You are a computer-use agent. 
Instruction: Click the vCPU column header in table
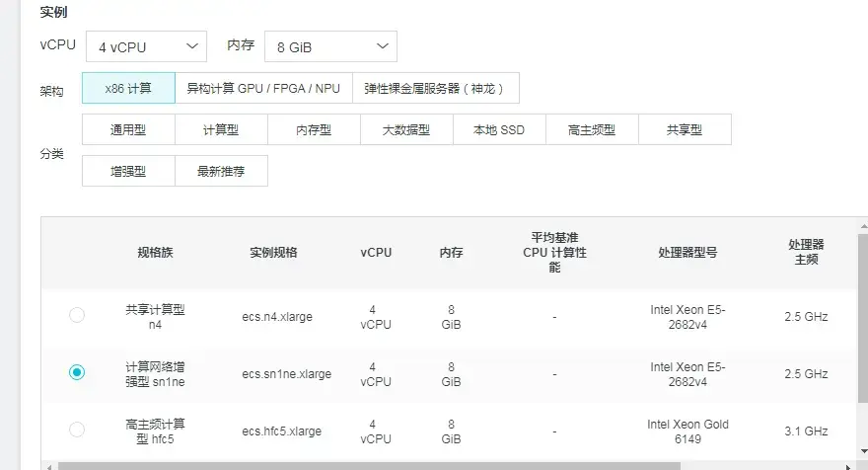tap(376, 253)
